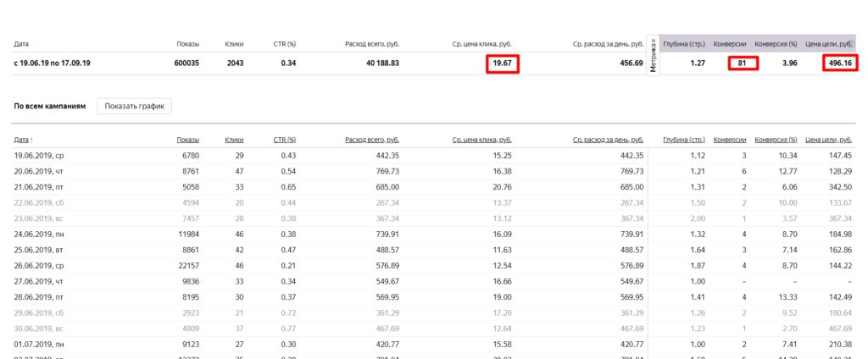Click the highlighted 81 conversions total

coord(742,64)
